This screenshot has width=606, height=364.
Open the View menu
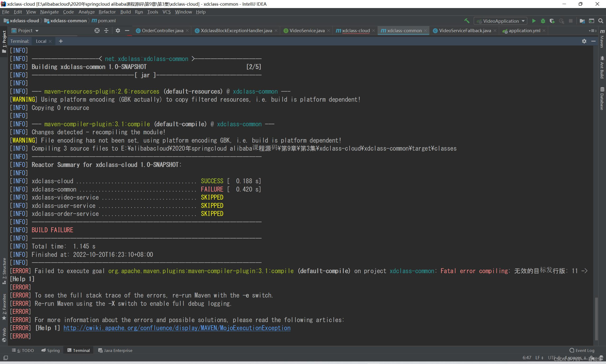(x=31, y=12)
